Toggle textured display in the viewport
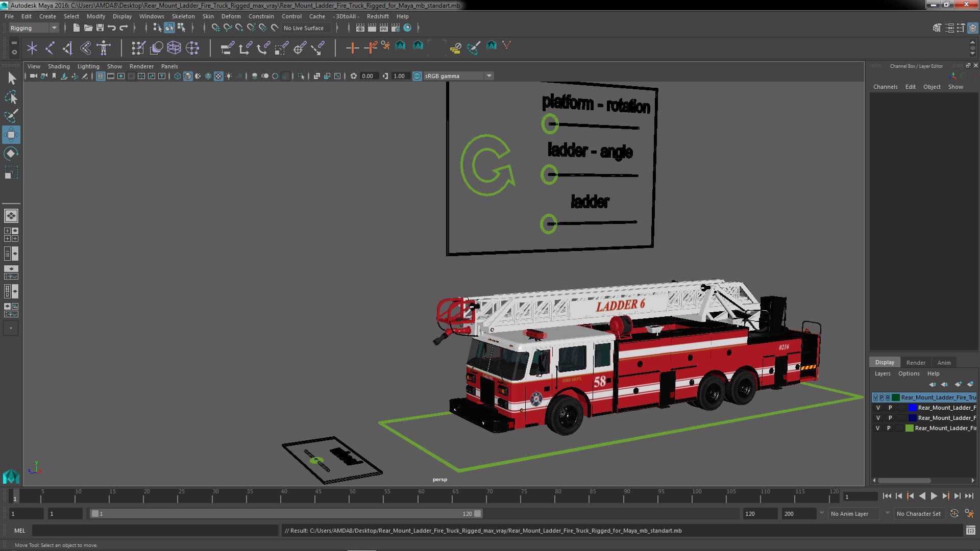The width and height of the screenshot is (980, 551). [218, 76]
